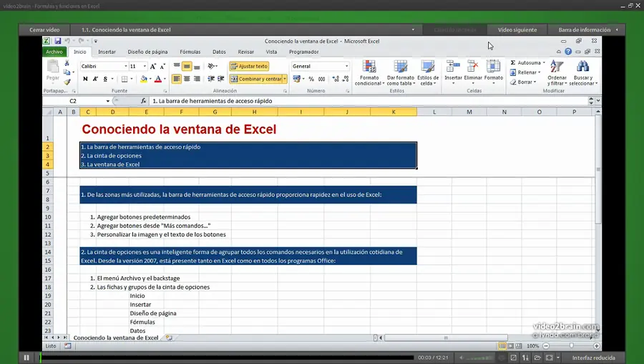
Task: Switch to the Programador tab
Action: pos(303,52)
